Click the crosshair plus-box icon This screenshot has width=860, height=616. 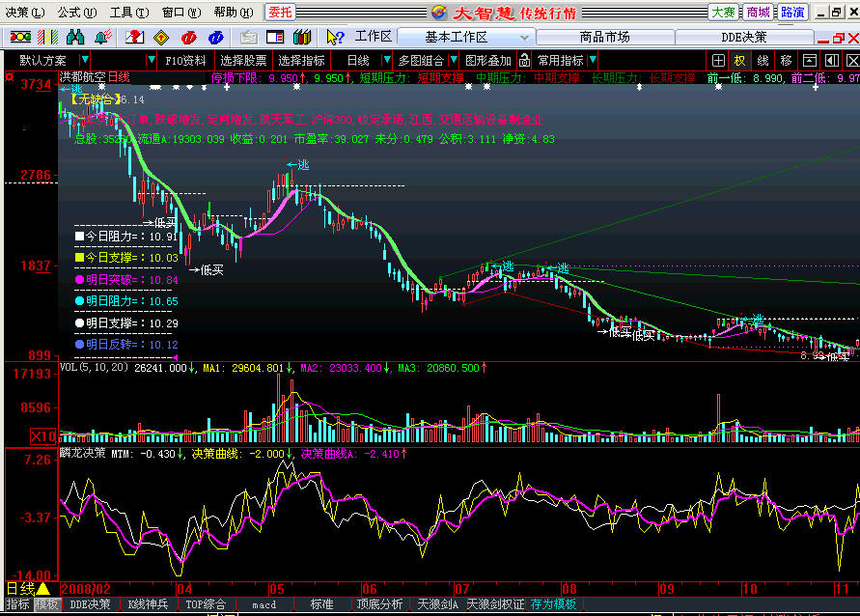(x=718, y=60)
